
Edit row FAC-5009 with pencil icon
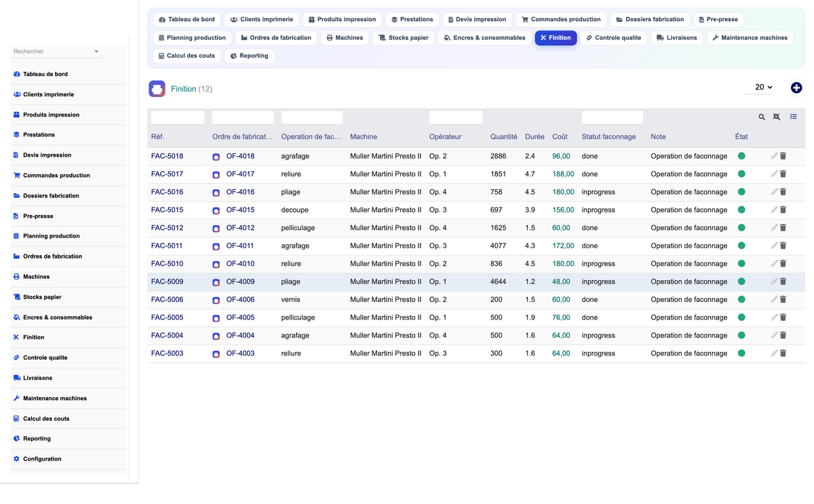(774, 282)
